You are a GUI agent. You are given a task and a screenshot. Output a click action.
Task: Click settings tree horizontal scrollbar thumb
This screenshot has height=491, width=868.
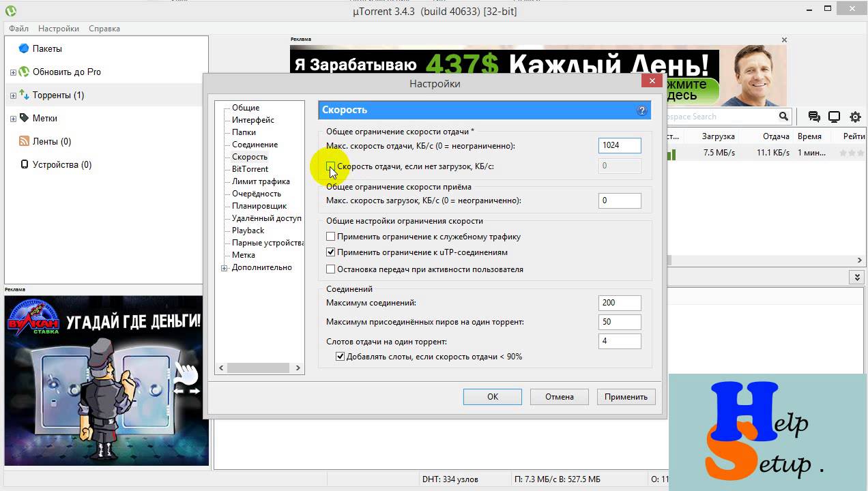click(259, 368)
